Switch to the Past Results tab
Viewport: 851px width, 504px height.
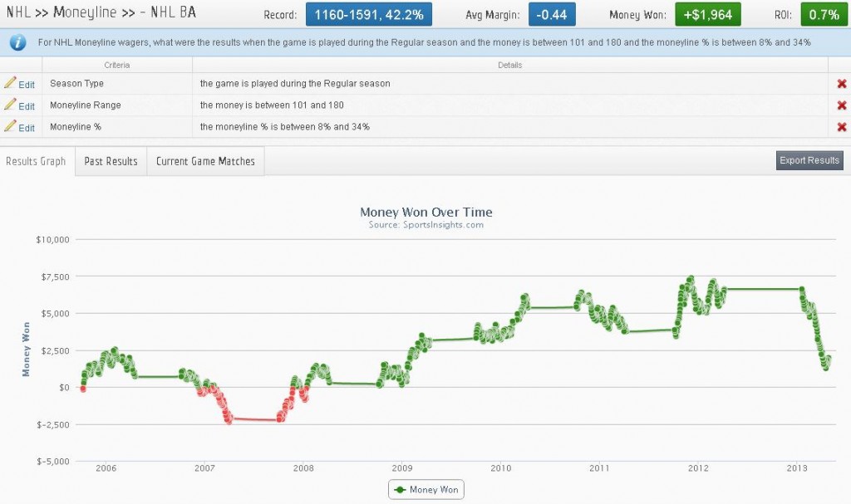[x=110, y=161]
